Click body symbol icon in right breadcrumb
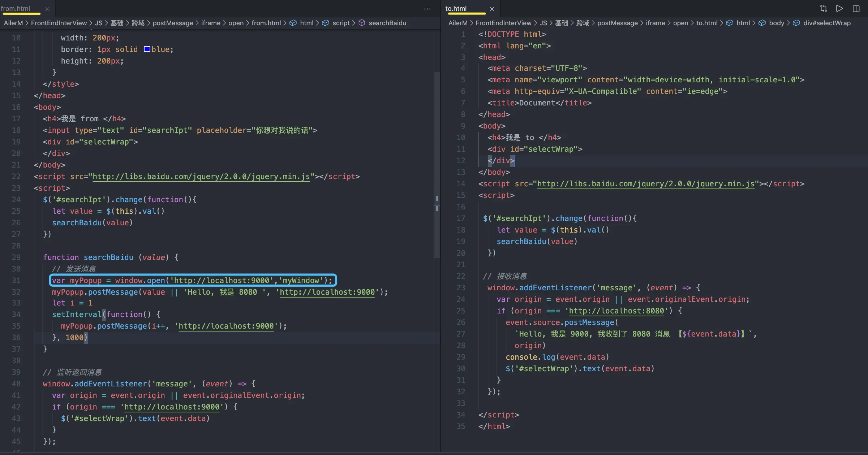Viewport: 868px width, 455px height. point(762,23)
